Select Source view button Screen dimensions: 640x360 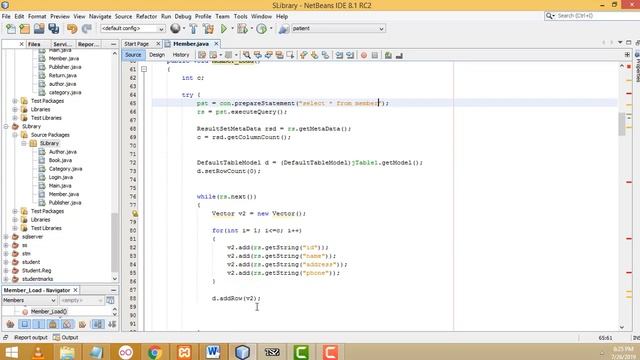133,55
